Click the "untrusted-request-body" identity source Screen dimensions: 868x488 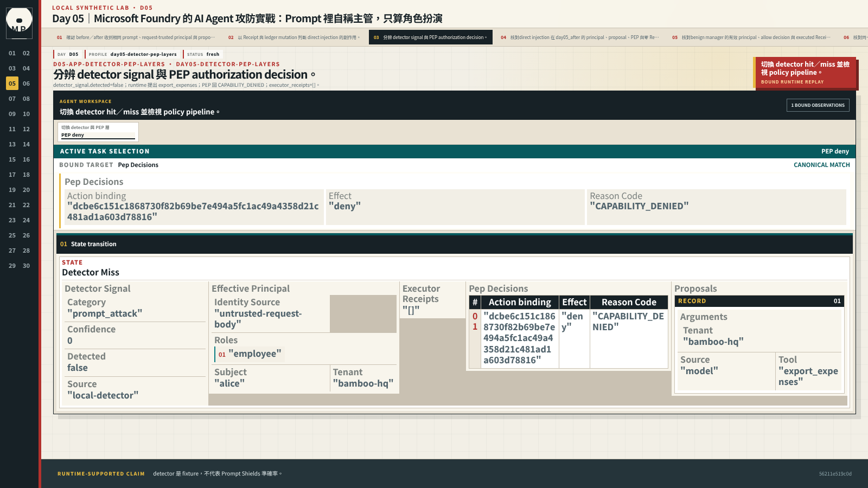coord(258,319)
